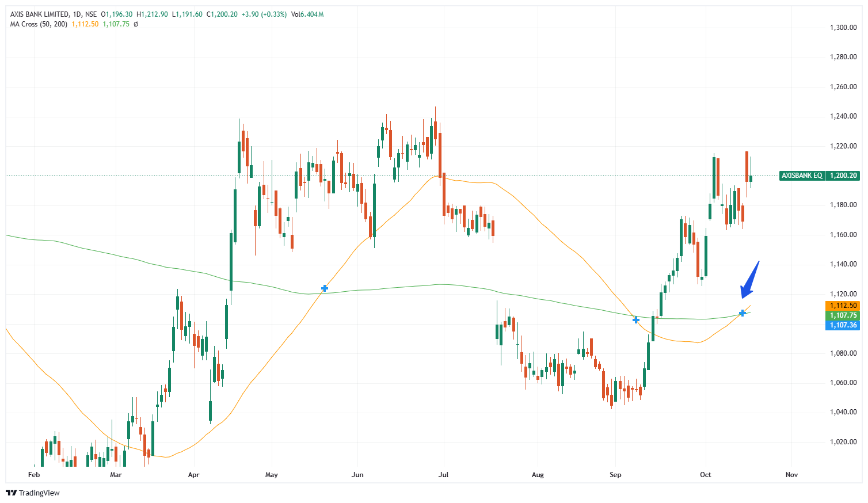Image resolution: width=868 pixels, height=503 pixels.
Task: Click the Jul label on time axis
Action: pyautogui.click(x=443, y=475)
